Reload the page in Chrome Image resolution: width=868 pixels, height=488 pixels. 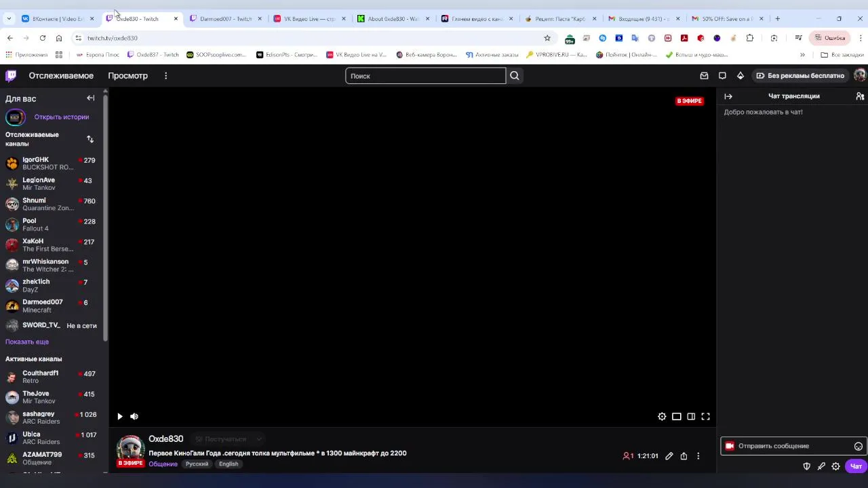click(x=43, y=38)
